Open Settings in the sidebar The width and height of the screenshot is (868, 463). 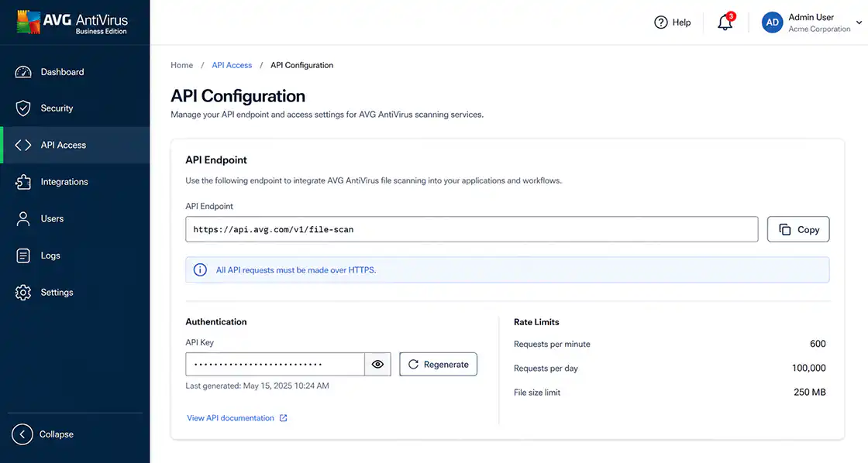pos(74,292)
